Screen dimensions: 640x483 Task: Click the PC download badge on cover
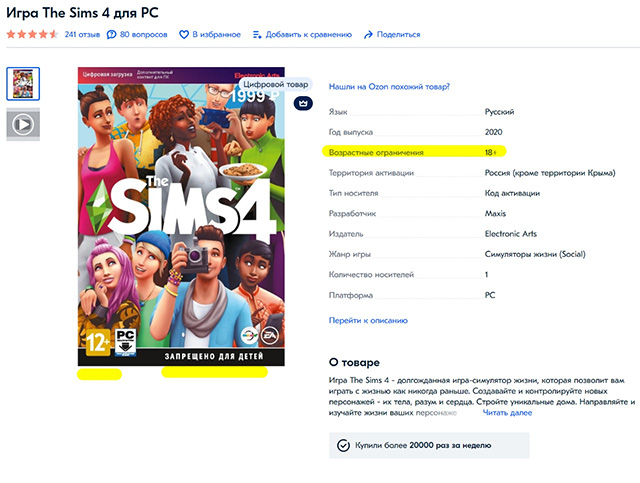coord(125,343)
